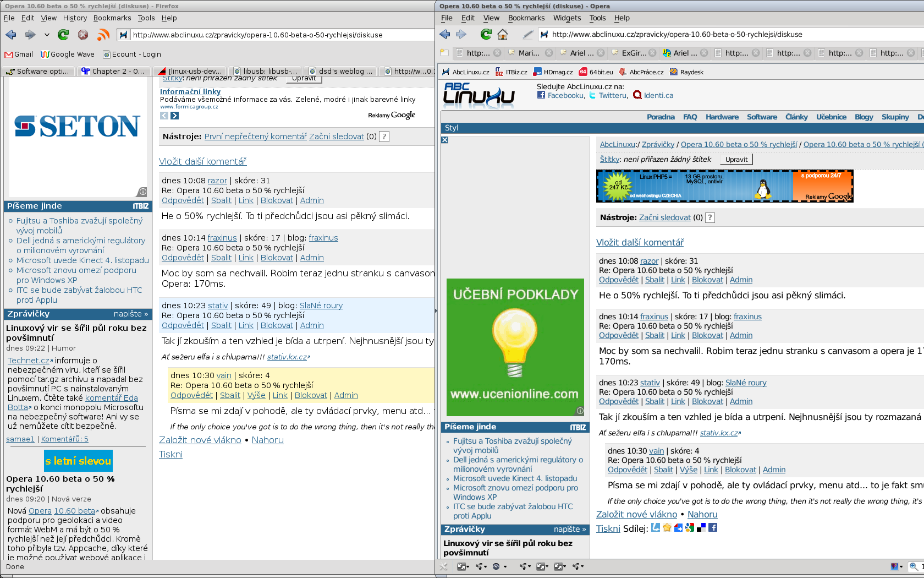Click the question mark help button in Firefox Nástroje
The width and height of the screenshot is (924, 578).
pos(384,137)
